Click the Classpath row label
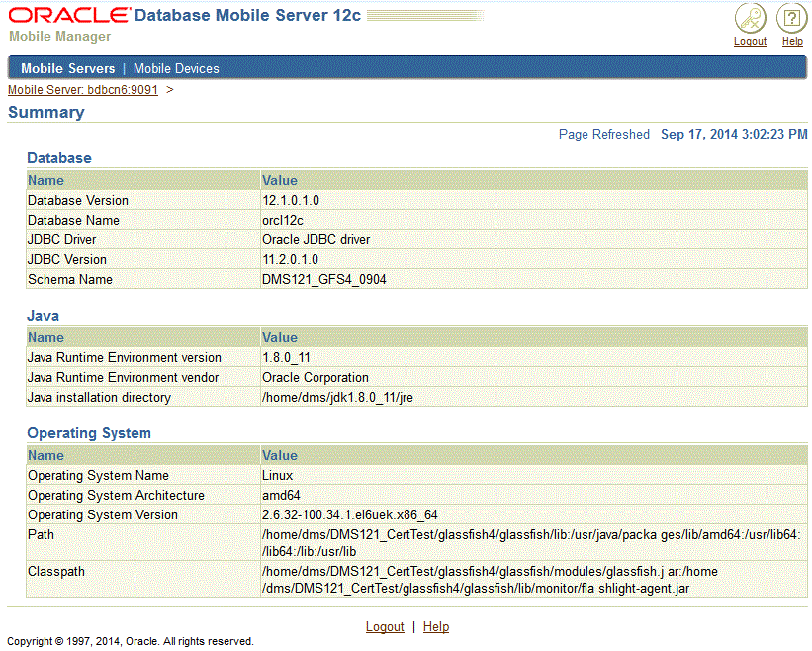This screenshot has height=651, width=812. point(56,571)
